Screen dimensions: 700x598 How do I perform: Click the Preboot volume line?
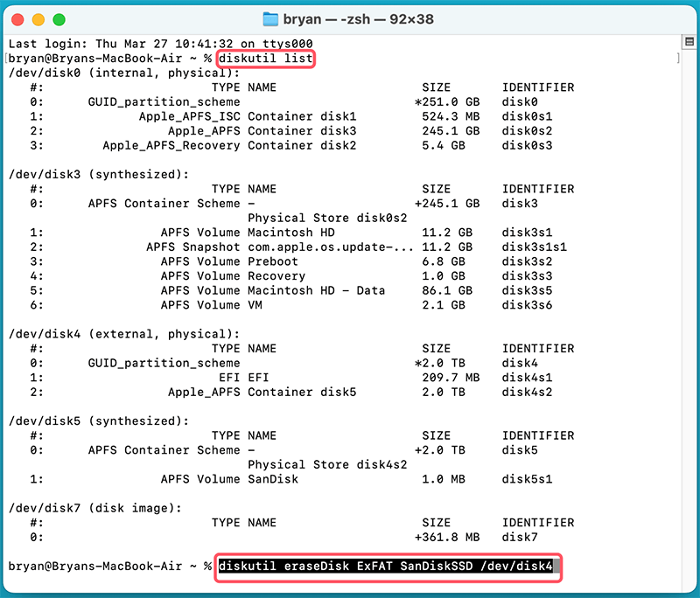tap(272, 261)
